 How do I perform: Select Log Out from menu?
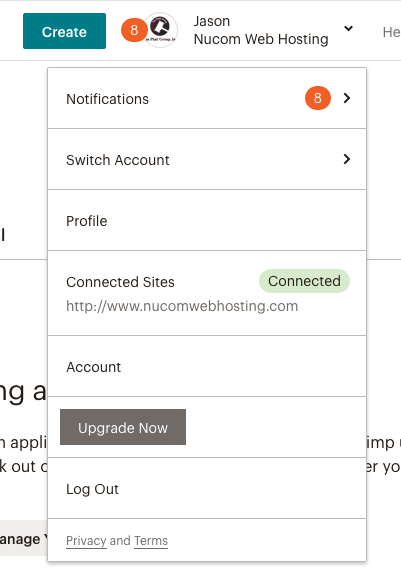tap(207, 489)
